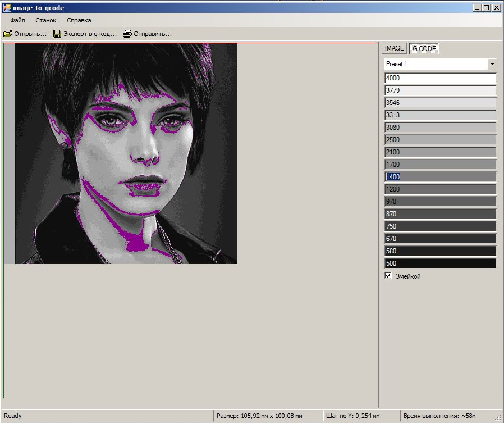Click the 1700 gray level field

pyautogui.click(x=441, y=165)
